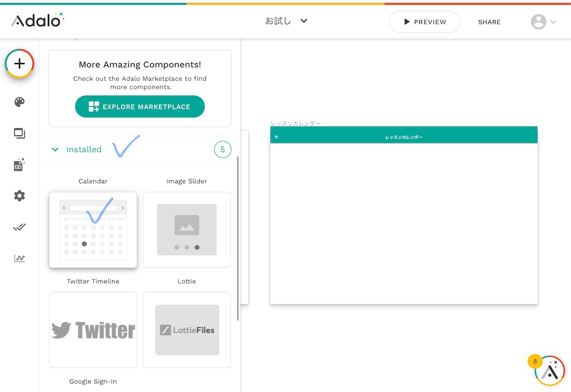The height and width of the screenshot is (392, 571).
Task: Open the Branding palette icon in the sidebar
Action: point(20,102)
